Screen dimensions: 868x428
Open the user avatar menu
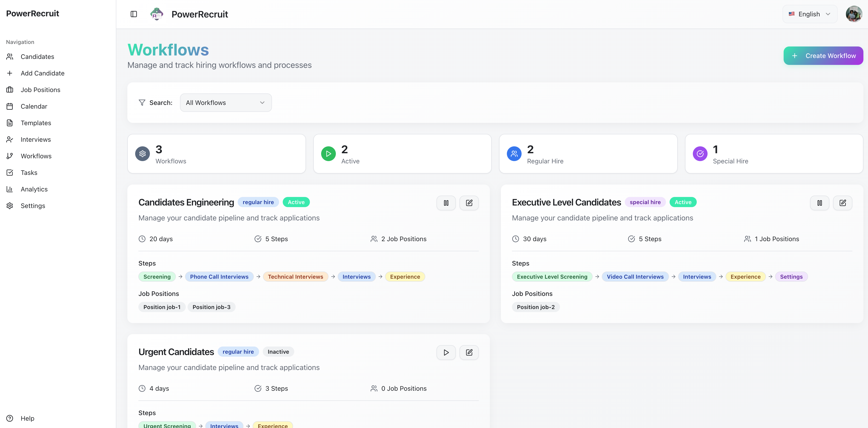point(854,14)
